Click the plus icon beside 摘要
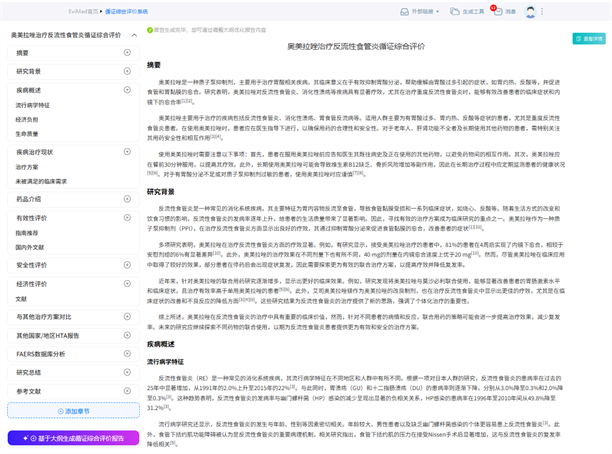 tap(126, 53)
